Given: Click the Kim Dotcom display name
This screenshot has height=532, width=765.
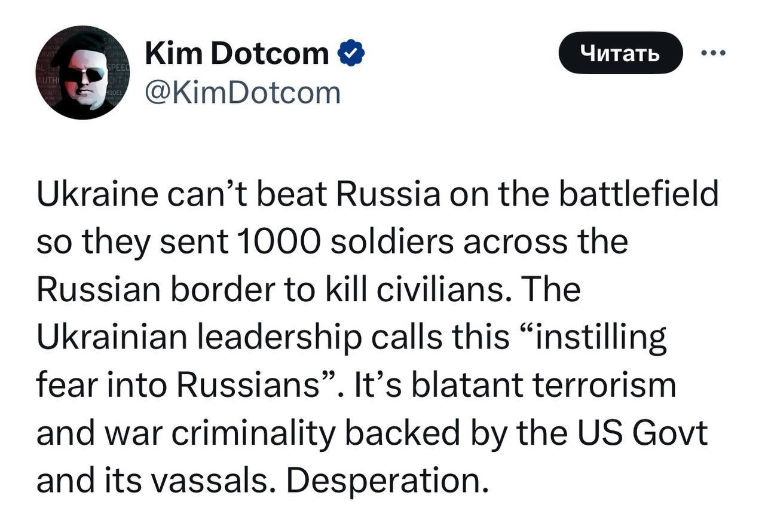Looking at the screenshot, I should coord(237,54).
